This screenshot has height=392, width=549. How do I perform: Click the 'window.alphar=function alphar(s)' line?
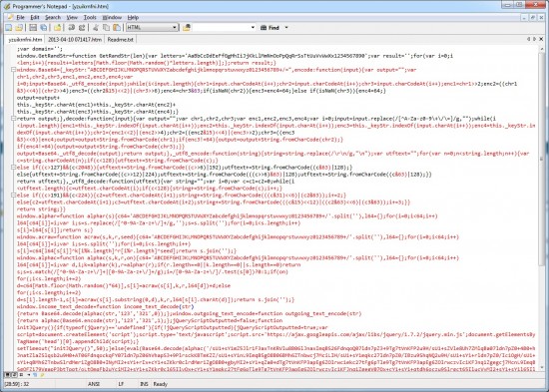(227, 216)
